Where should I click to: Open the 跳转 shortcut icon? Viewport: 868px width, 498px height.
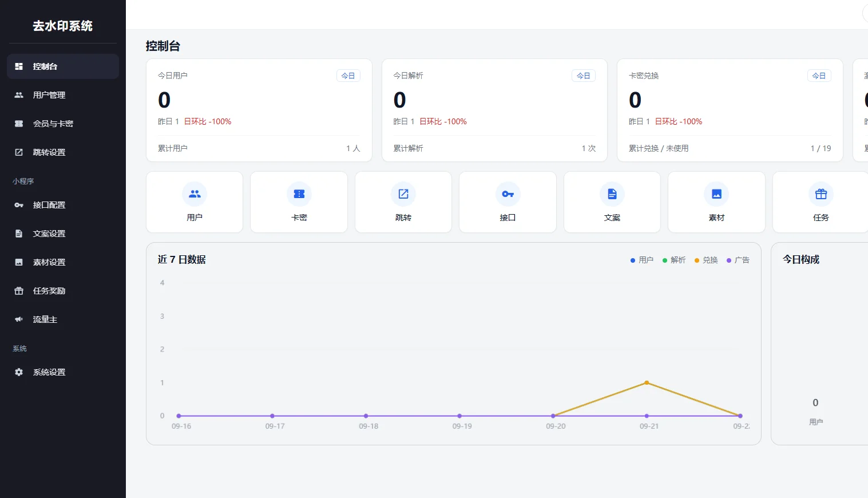(x=403, y=194)
